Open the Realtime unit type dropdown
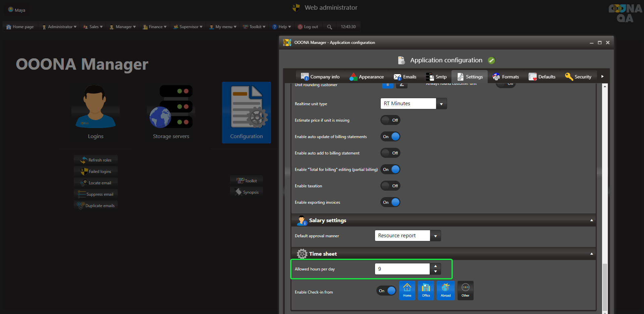The width and height of the screenshot is (644, 314). click(441, 104)
